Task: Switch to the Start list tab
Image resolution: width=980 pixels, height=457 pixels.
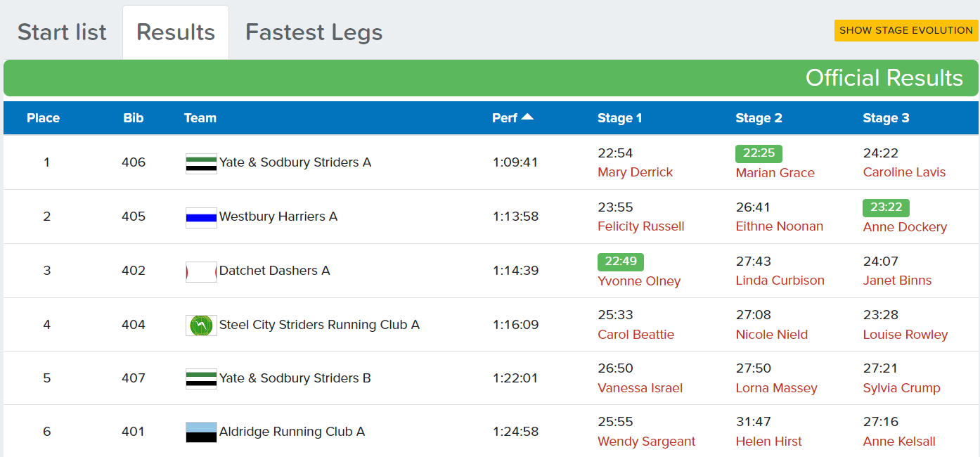Action: pos(61,32)
